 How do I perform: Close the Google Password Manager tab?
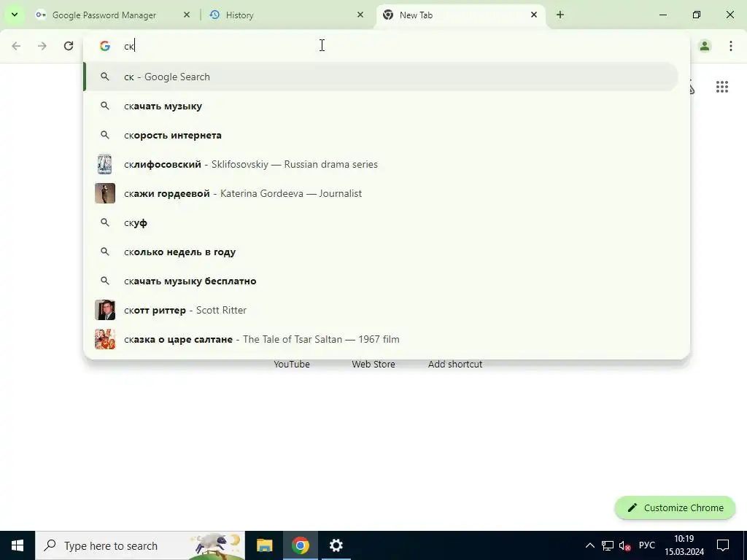pos(187,15)
